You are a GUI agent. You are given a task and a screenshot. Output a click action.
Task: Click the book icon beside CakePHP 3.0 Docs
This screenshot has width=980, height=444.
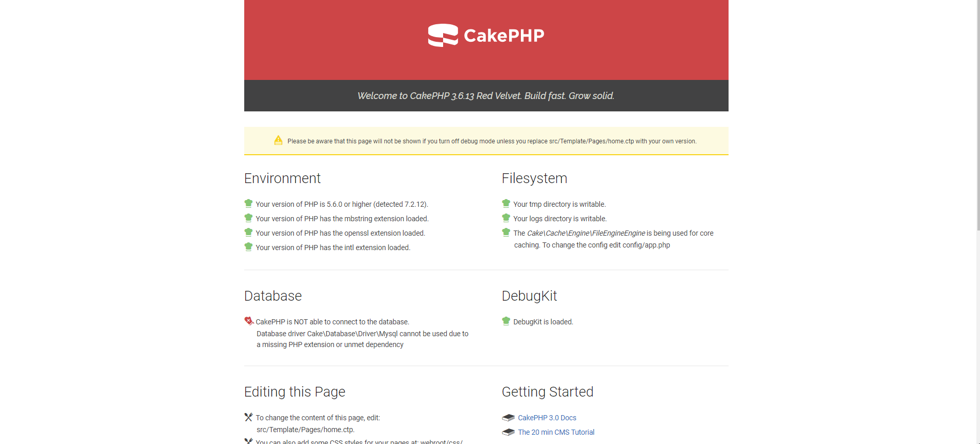tap(508, 418)
